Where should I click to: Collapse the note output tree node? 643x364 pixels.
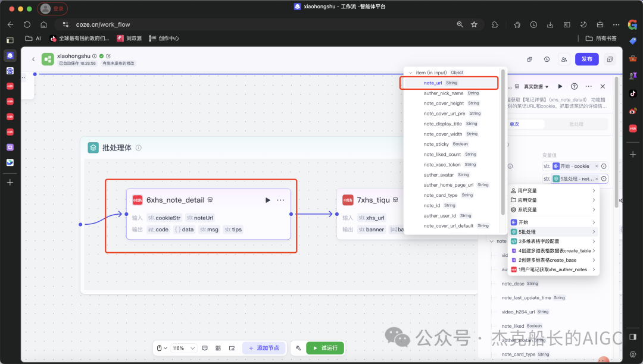(492, 241)
